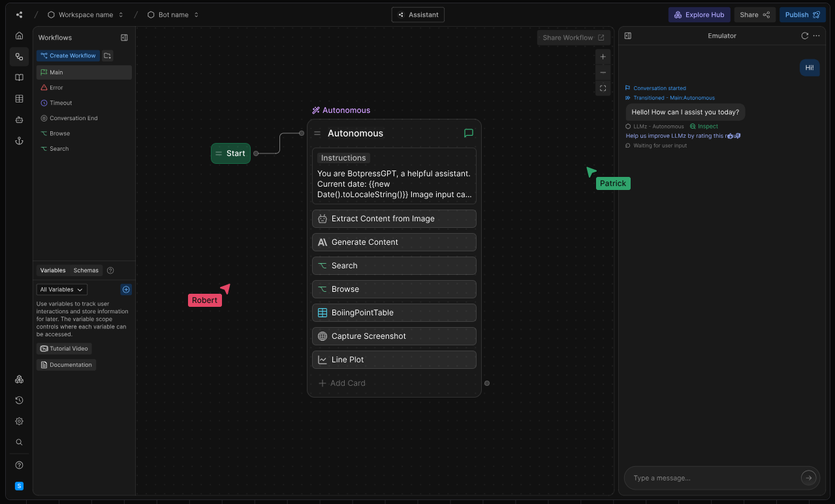The image size is (835, 504).
Task: Click the anchor Hooks icon in sidebar
Action: coord(19,141)
